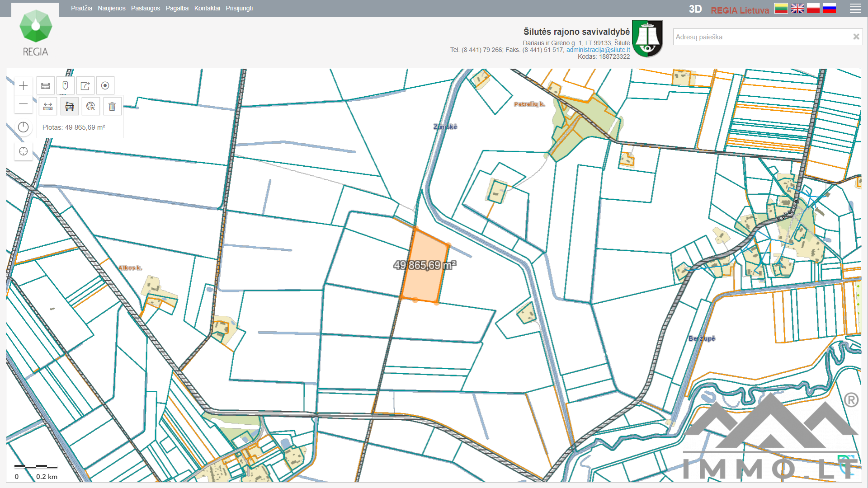
Task: Activate the distance measurement tool
Action: pos(48,107)
